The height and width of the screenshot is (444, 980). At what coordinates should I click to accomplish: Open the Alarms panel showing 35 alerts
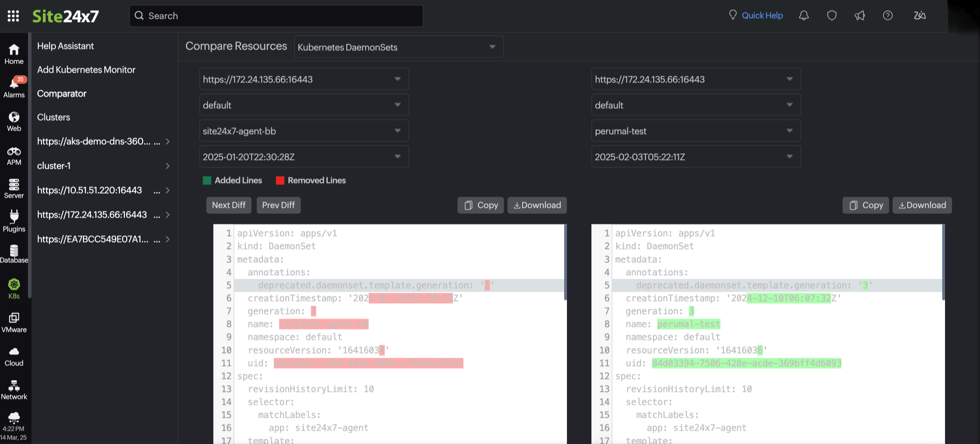click(14, 87)
